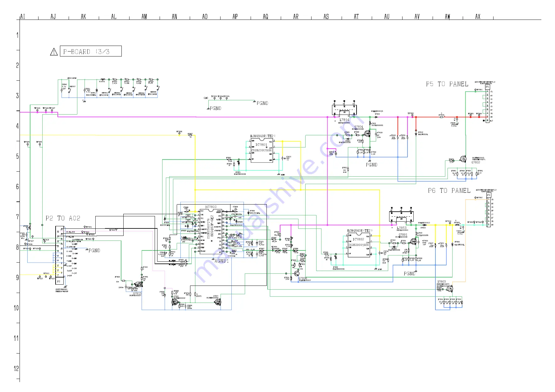555x392 pixels.
Task: Click the D7812 diode symbol
Action: point(416,134)
